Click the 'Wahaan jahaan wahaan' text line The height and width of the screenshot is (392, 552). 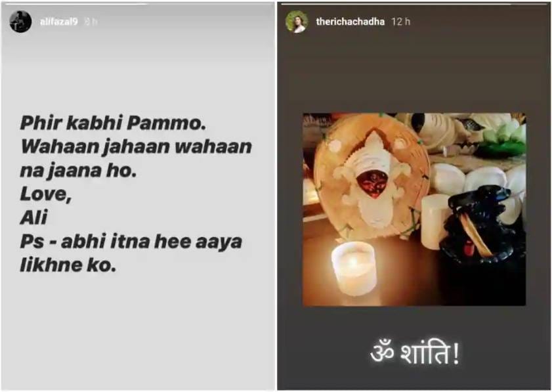[x=136, y=146]
